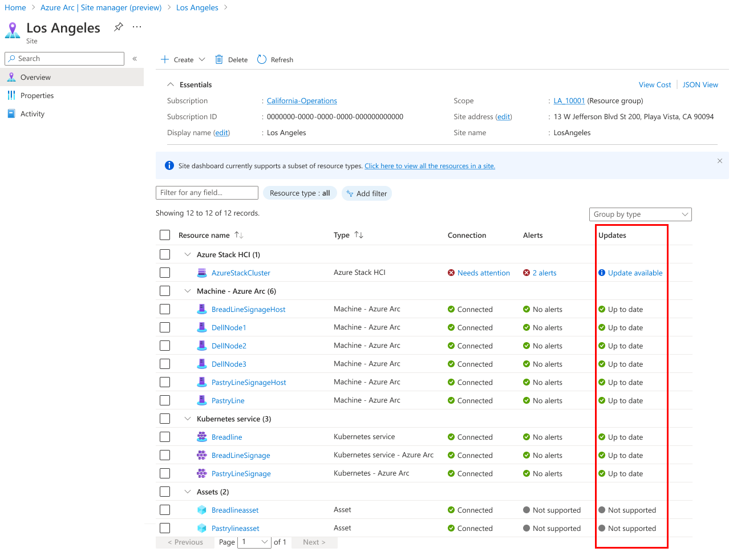Click the Refresh icon in the toolbar
Screen dimensions: 737x560
pyautogui.click(x=262, y=59)
